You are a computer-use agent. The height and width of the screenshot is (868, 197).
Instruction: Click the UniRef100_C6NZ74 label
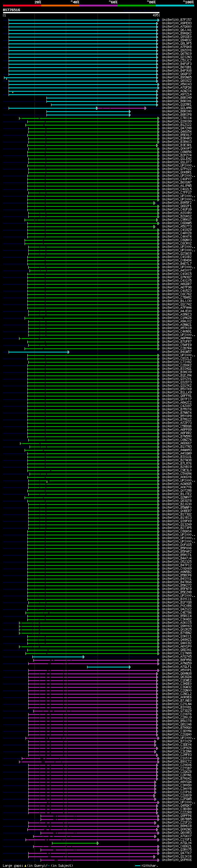176,440
